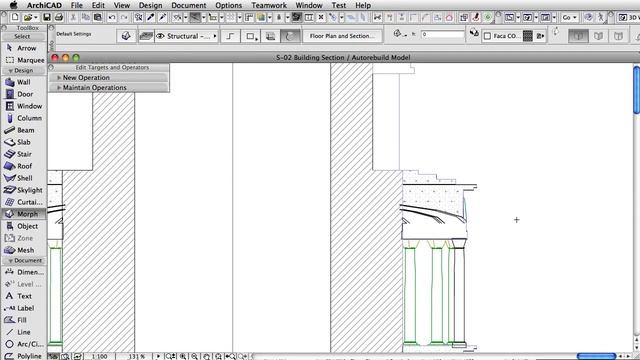Open the File menu
The width and height of the screenshot is (640, 360).
pos(77,5)
